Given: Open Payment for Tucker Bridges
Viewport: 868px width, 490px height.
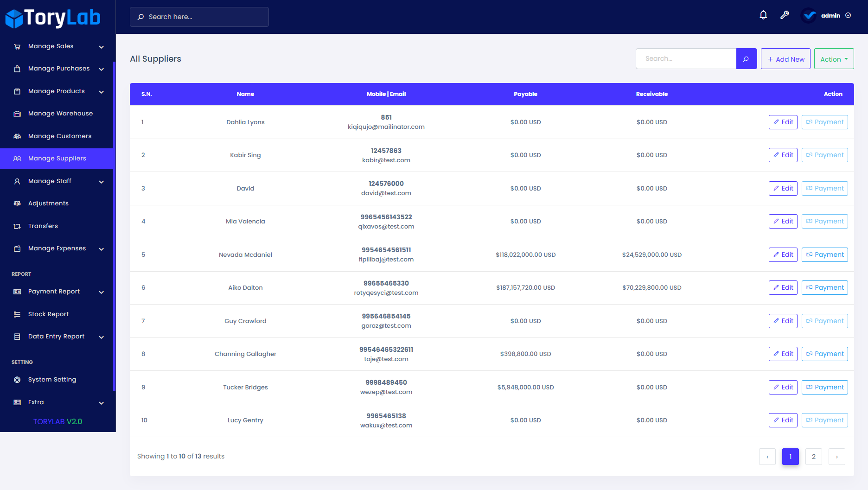Looking at the screenshot, I should (824, 387).
